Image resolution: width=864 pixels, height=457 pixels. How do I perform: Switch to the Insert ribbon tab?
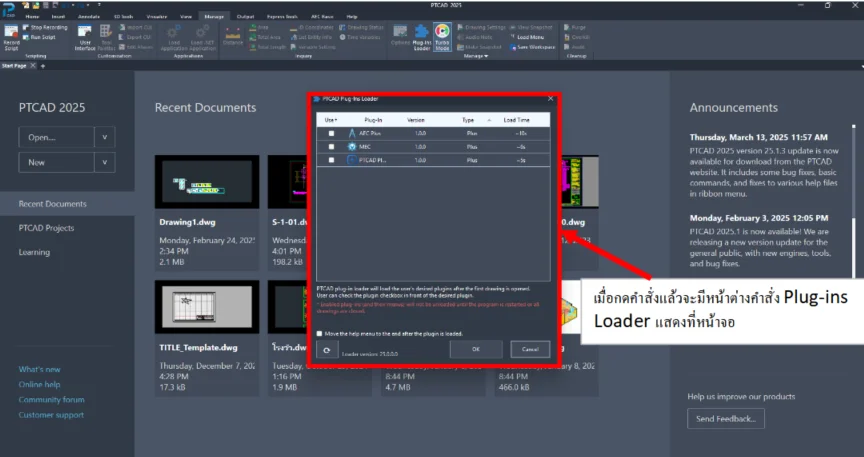(x=58, y=17)
